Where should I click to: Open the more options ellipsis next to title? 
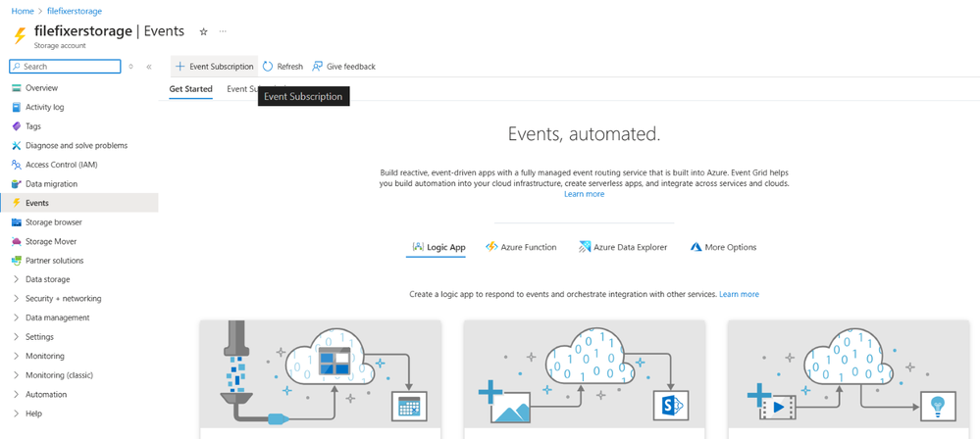coord(223,31)
